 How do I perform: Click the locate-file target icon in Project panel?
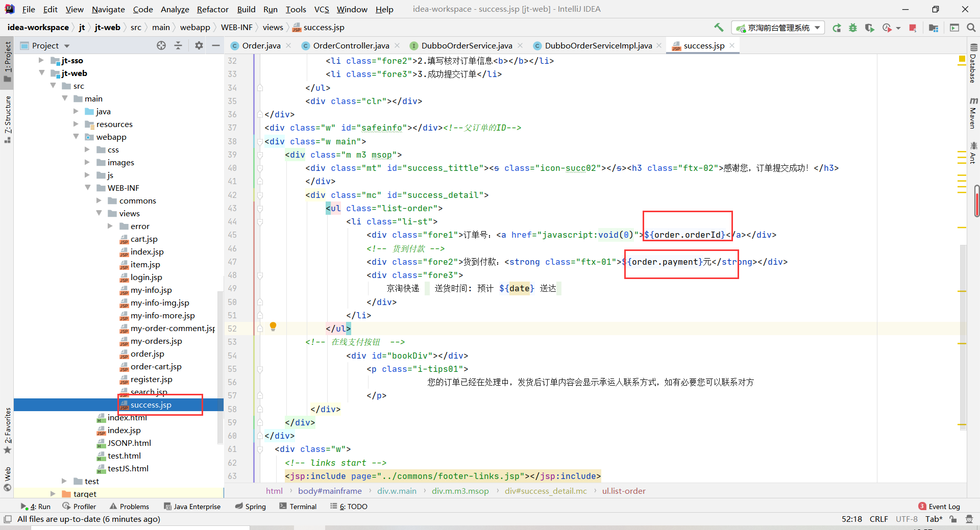[x=161, y=45]
